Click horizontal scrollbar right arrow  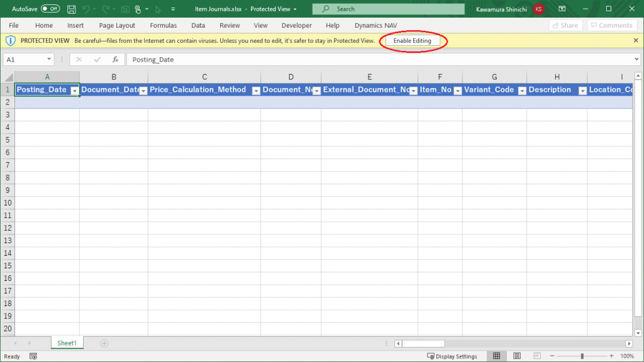629,344
